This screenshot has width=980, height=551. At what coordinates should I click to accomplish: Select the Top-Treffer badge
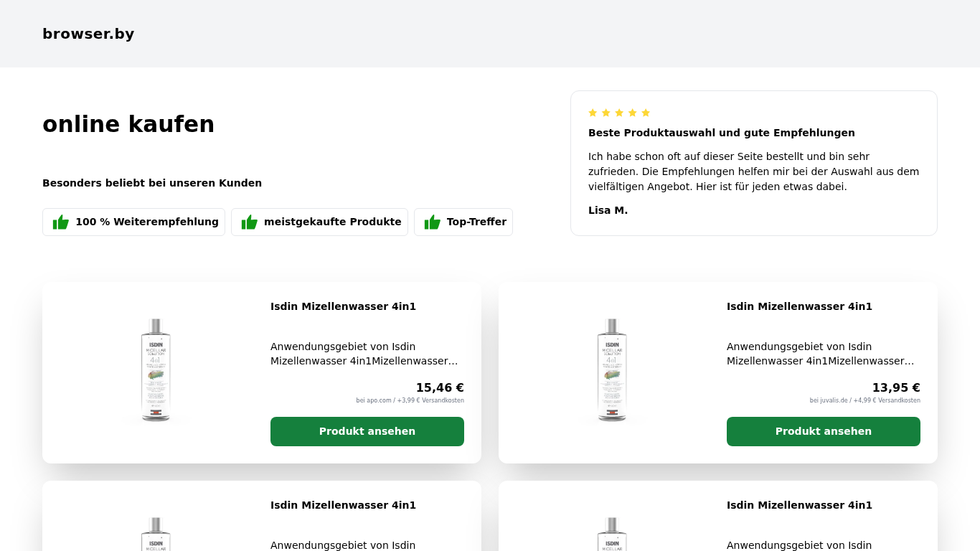tap(463, 222)
